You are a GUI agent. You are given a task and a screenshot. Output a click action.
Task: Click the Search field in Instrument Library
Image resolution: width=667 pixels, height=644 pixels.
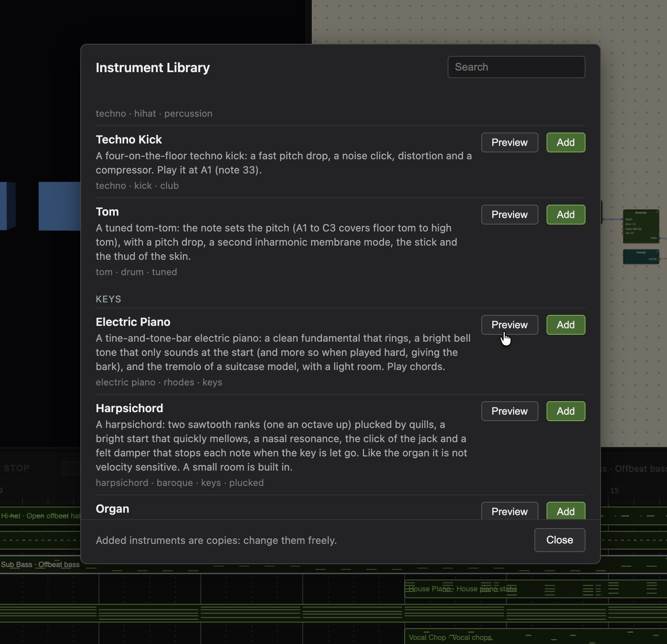tap(516, 67)
